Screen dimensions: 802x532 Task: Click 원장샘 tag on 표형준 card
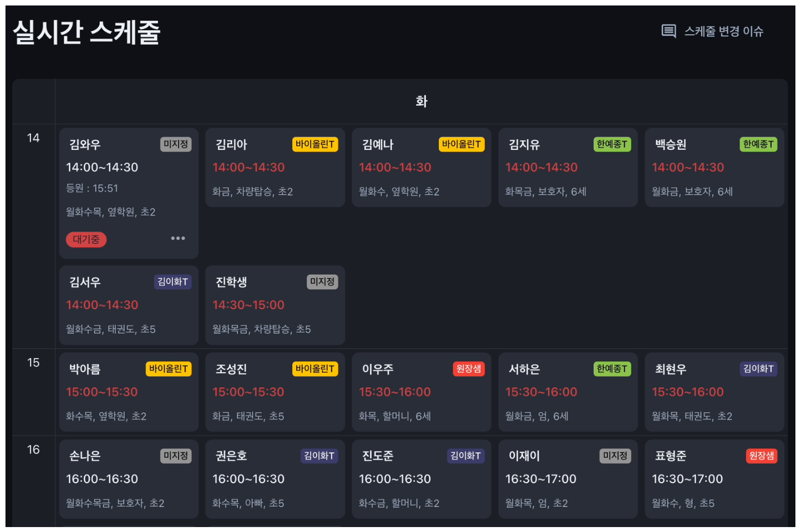(x=762, y=456)
